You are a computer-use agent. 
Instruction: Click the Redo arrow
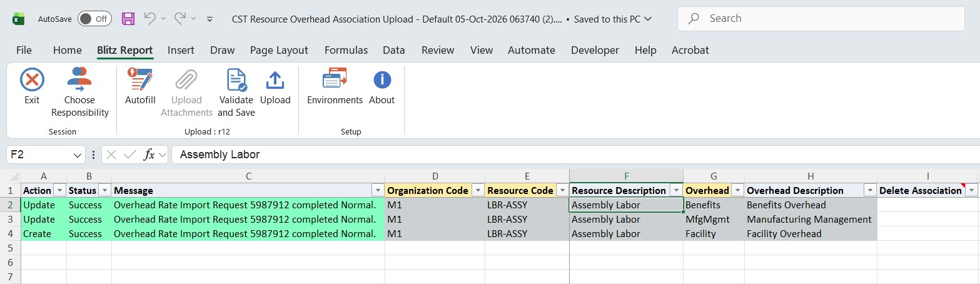[179, 19]
